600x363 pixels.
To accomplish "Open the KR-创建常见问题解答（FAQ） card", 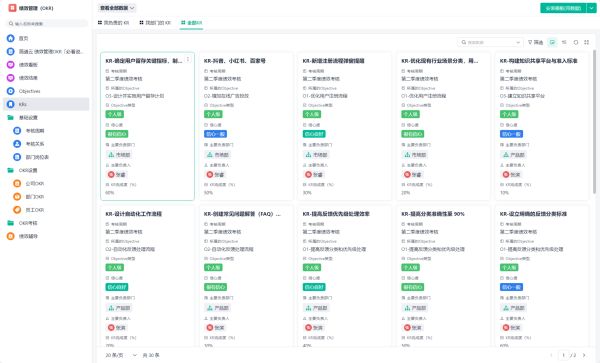I will tap(246, 276).
